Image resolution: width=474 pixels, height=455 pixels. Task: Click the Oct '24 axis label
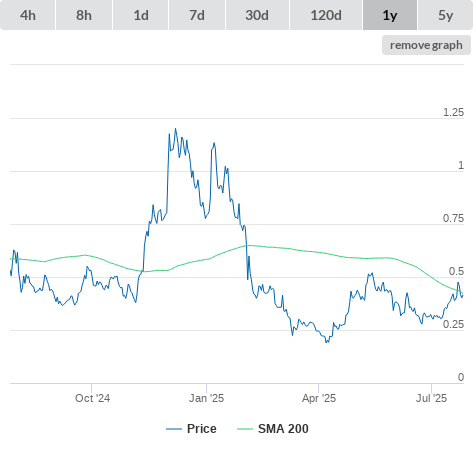click(x=92, y=398)
